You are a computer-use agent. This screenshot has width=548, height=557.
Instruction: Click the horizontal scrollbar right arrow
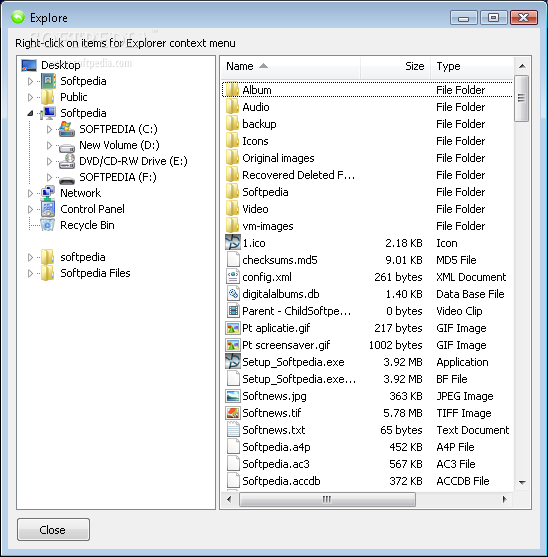point(504,499)
